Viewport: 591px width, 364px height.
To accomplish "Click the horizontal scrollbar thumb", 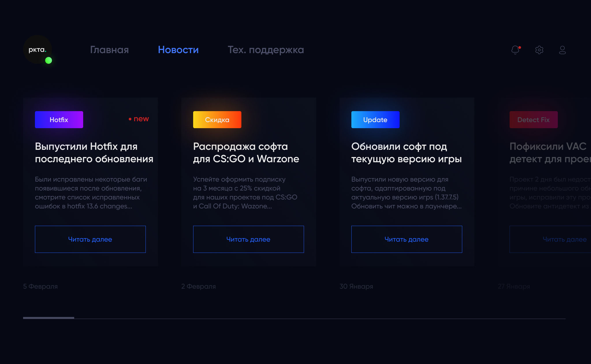I will click(x=49, y=318).
